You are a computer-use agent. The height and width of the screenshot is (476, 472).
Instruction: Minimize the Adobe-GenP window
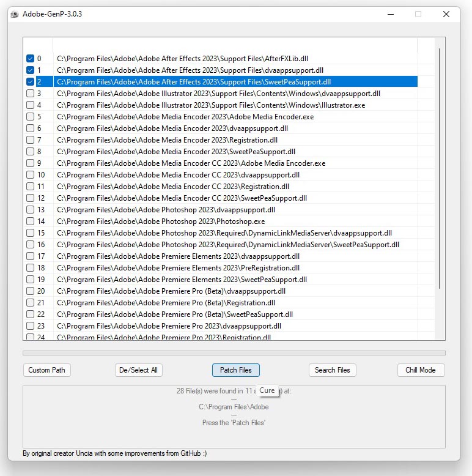pyautogui.click(x=390, y=14)
